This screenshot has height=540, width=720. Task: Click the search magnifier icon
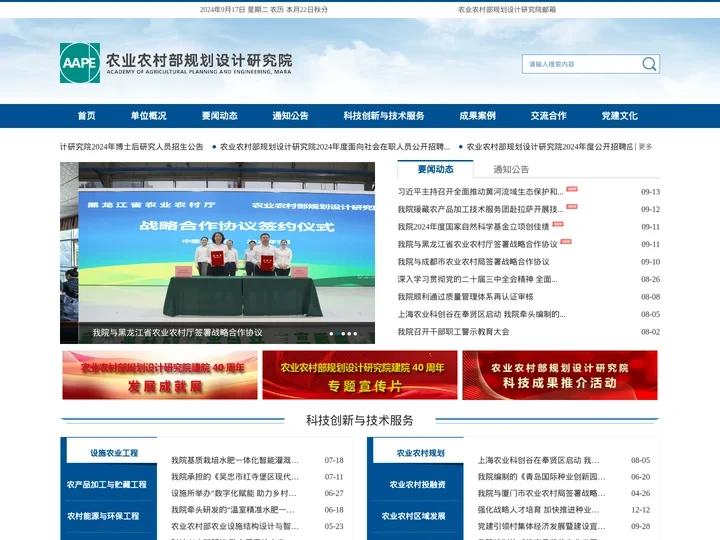[649, 64]
